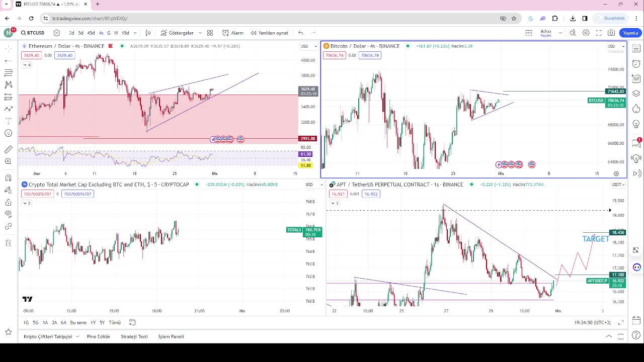Undo the last chart action
The width and height of the screenshot is (644, 362).
(x=301, y=33)
